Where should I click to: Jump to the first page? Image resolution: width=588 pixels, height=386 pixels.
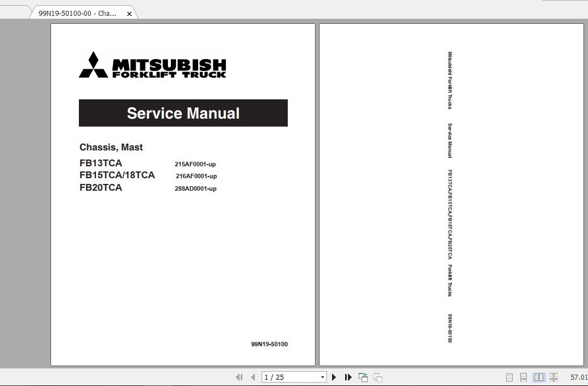click(x=240, y=376)
